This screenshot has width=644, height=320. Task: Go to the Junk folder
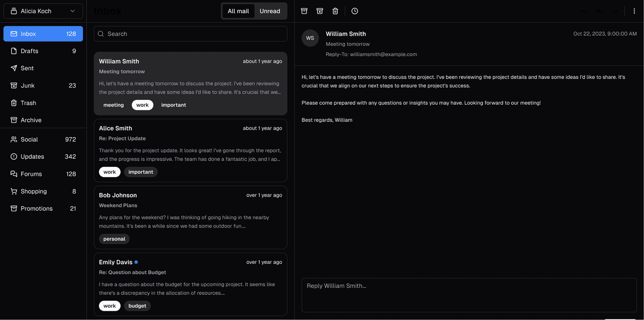point(43,86)
